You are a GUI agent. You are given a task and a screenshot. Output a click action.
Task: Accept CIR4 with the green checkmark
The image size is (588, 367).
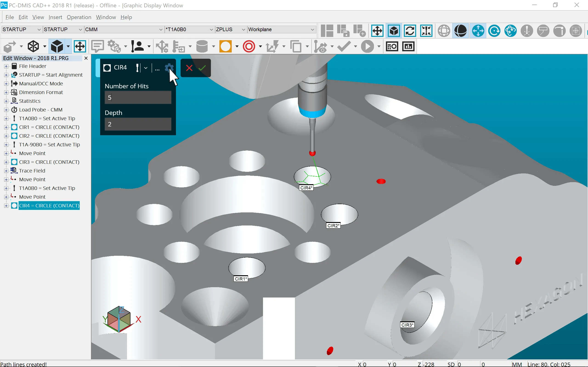(202, 68)
